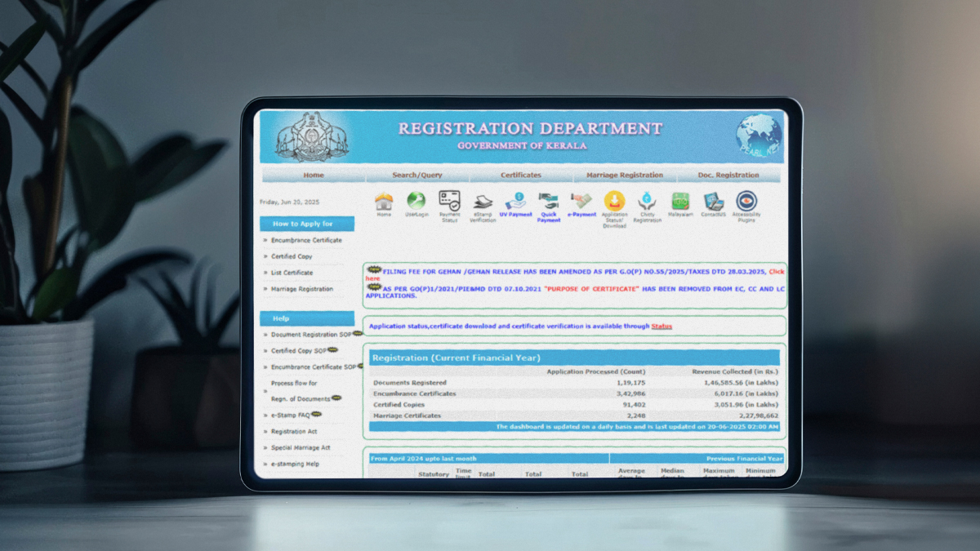Open Certified Copy SOP link

tap(299, 351)
